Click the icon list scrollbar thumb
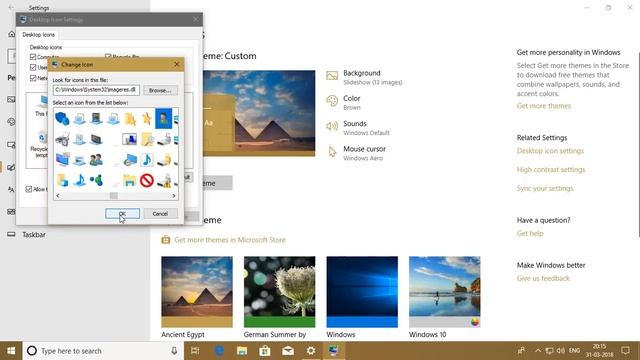The image size is (640, 360). click(113, 196)
